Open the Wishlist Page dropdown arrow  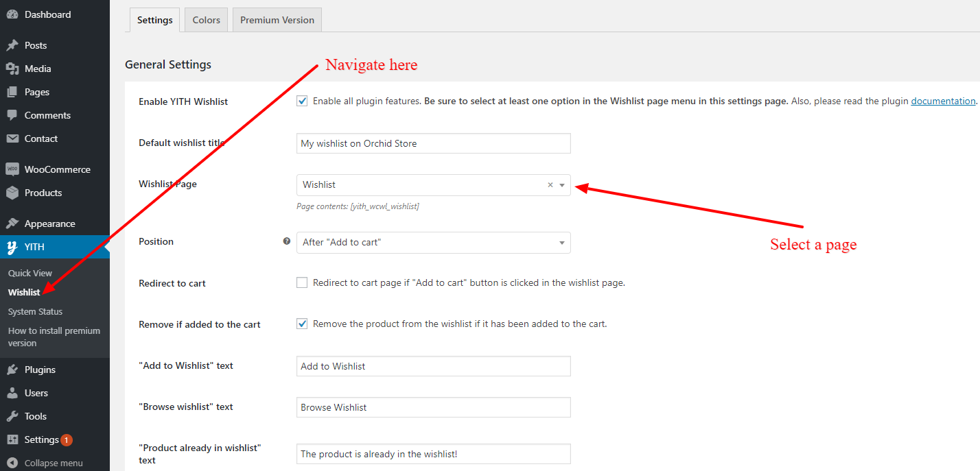coord(562,185)
